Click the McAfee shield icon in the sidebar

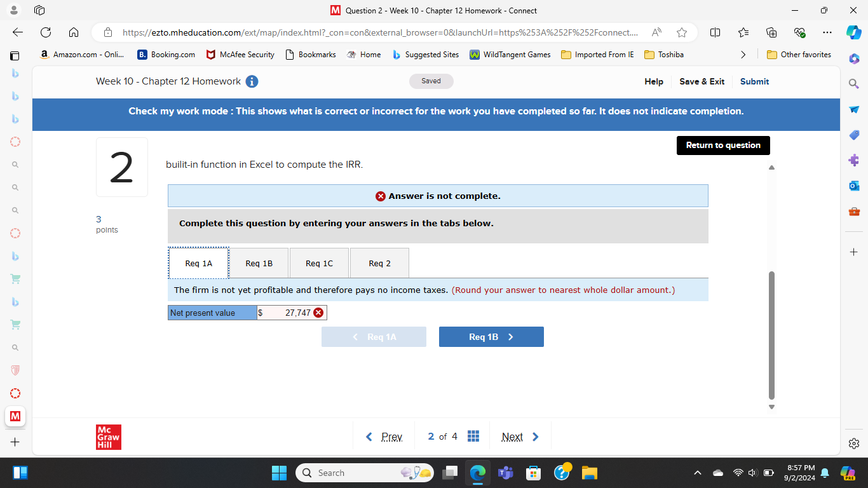coord(15,369)
